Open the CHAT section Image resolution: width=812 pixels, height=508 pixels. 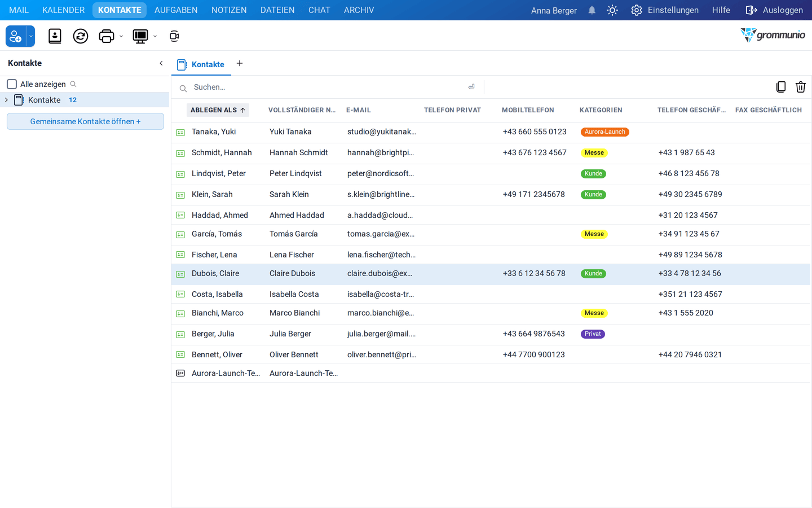click(319, 10)
